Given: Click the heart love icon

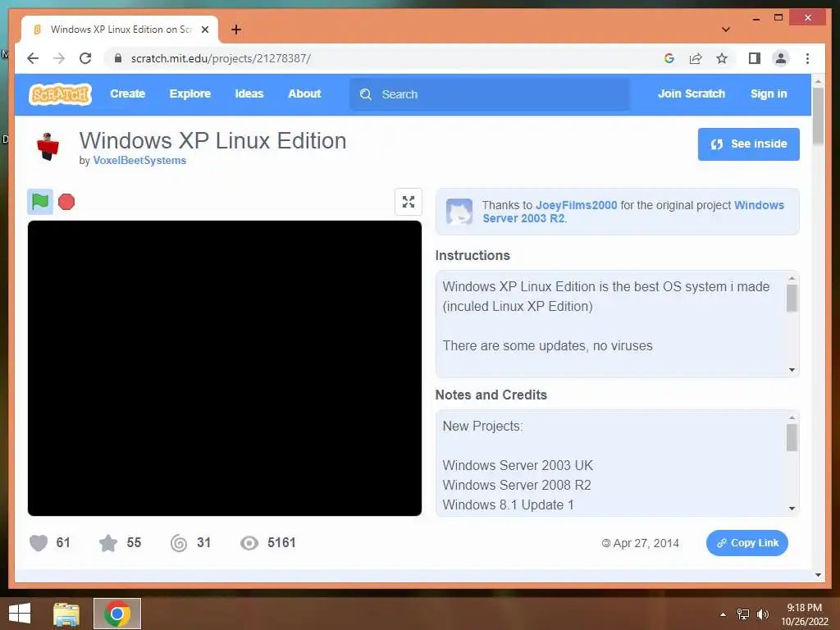Looking at the screenshot, I should coord(39,543).
